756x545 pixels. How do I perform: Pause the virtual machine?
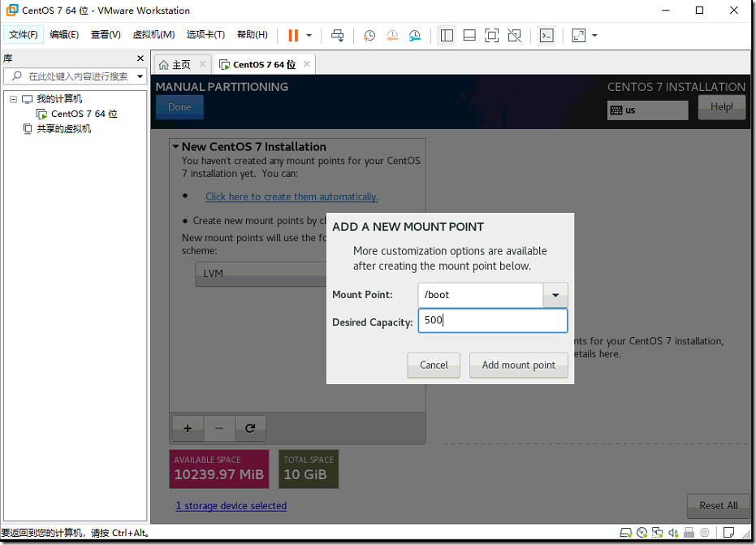pyautogui.click(x=293, y=35)
